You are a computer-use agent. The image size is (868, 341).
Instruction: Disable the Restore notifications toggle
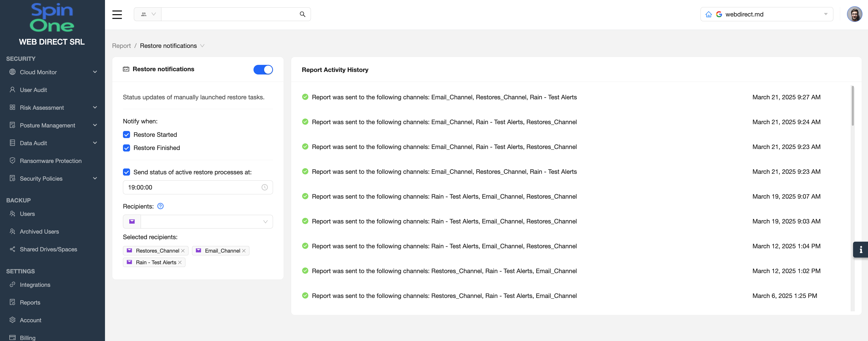(x=263, y=69)
